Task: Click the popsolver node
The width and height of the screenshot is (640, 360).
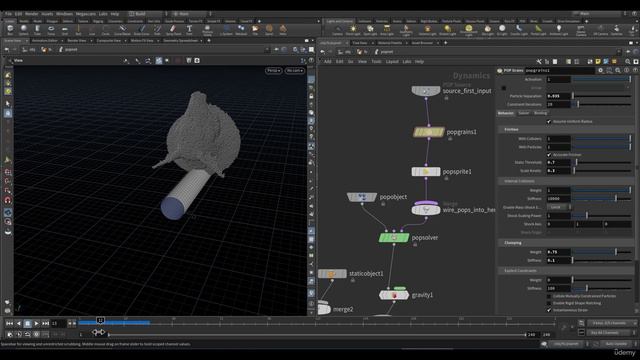Action: pos(394,238)
